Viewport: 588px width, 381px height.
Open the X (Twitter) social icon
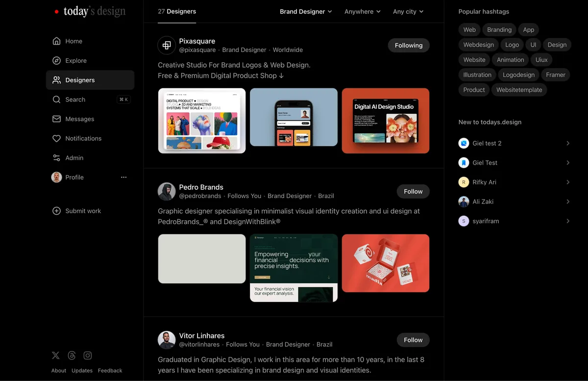point(56,356)
